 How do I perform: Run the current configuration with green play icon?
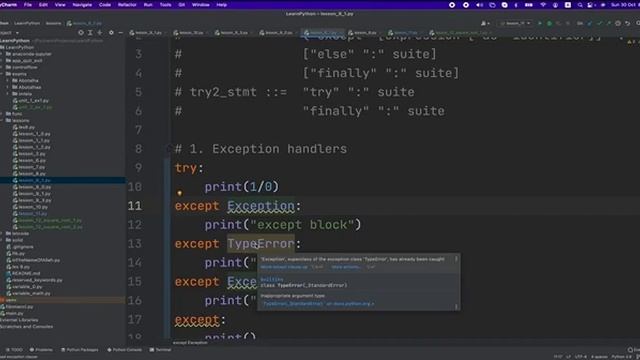click(540, 24)
